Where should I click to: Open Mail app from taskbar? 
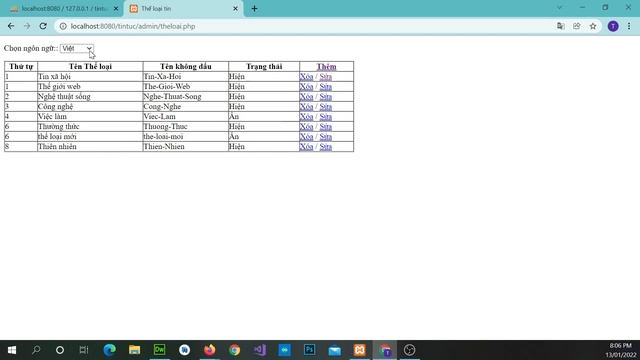tap(335, 350)
